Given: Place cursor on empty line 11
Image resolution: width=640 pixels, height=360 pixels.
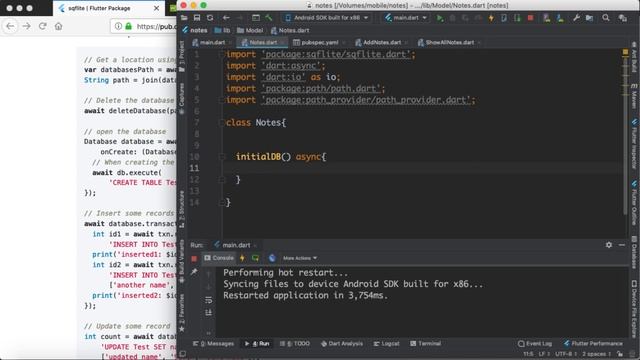Looking at the screenshot, I should coord(422,168).
